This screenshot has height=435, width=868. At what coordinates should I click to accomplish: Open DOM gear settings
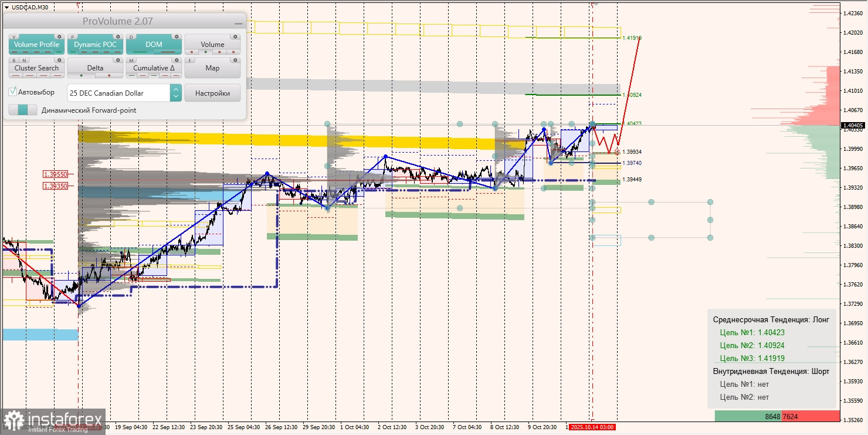coord(177,36)
